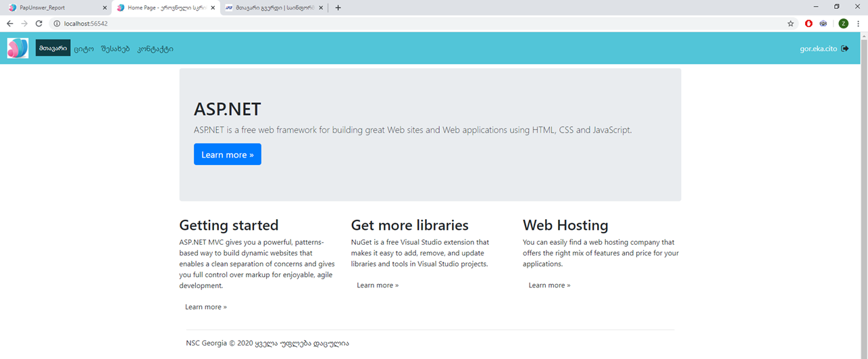Open the შესახებ navigation menu item

(x=115, y=49)
